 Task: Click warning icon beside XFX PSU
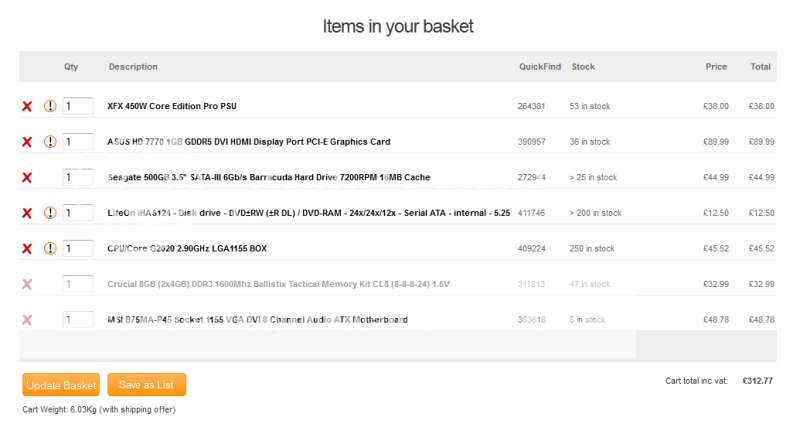50,106
